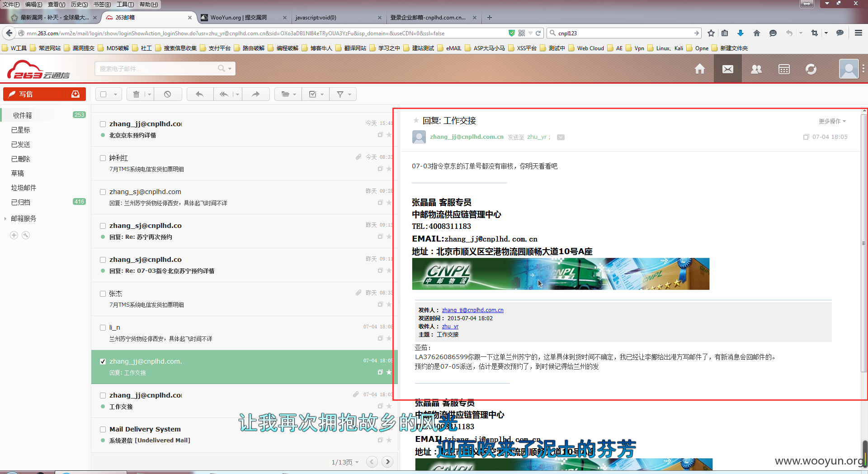Screen dimensions: 868x474
Task: Click the reply arrow icon
Action: [x=199, y=94]
